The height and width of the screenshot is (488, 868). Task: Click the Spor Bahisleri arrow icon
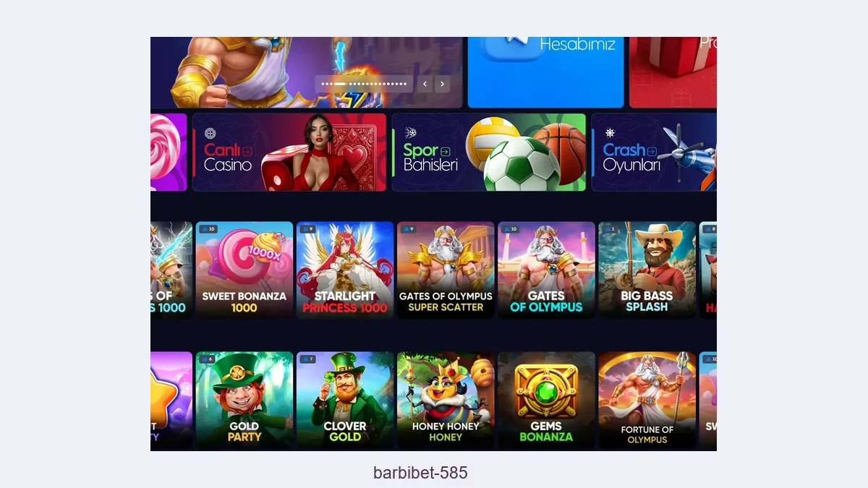pyautogui.click(x=445, y=151)
